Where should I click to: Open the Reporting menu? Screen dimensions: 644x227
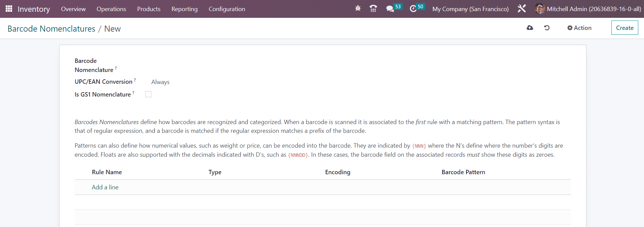[184, 9]
